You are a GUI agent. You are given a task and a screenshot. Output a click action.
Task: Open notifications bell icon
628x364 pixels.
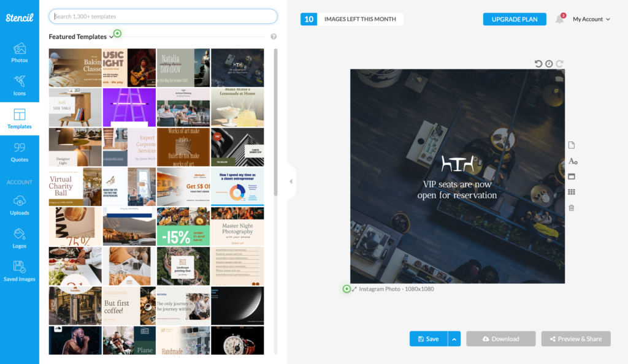(x=559, y=19)
